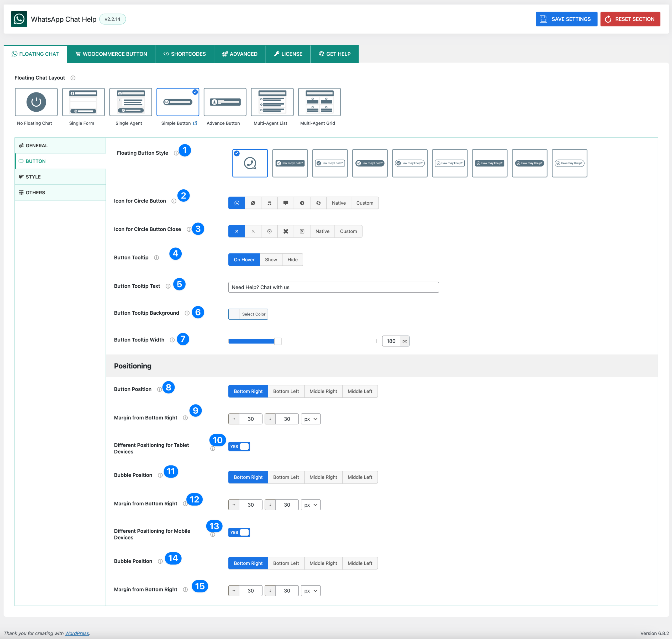The image size is (672, 639).
Task: Select the Multi-Agent Grid layout thumbnail
Action: 319,102
